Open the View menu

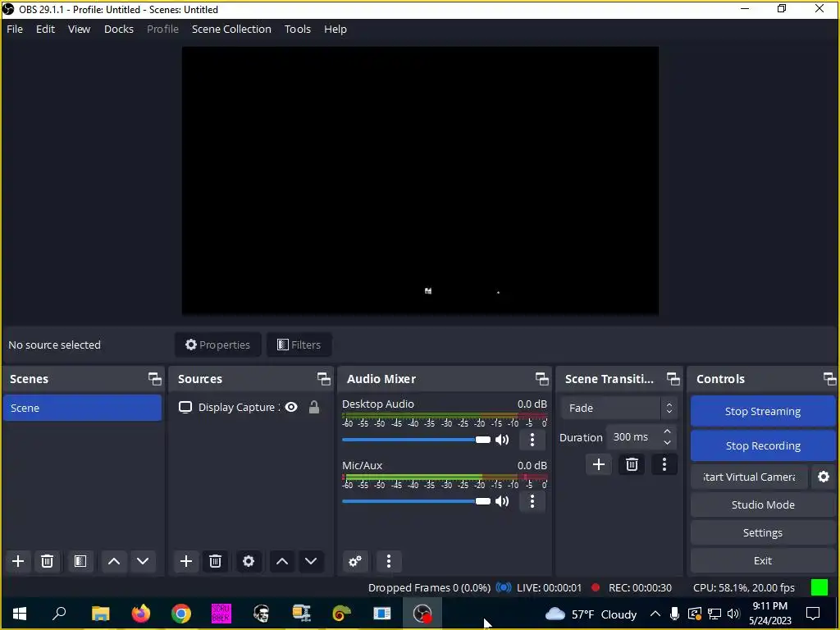pos(79,30)
